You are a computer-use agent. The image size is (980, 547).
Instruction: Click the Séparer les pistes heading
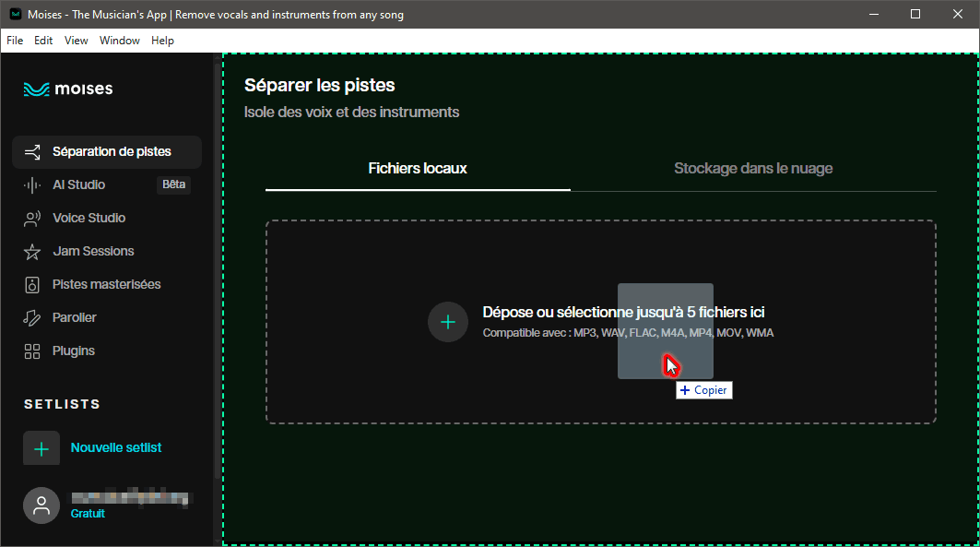(319, 85)
